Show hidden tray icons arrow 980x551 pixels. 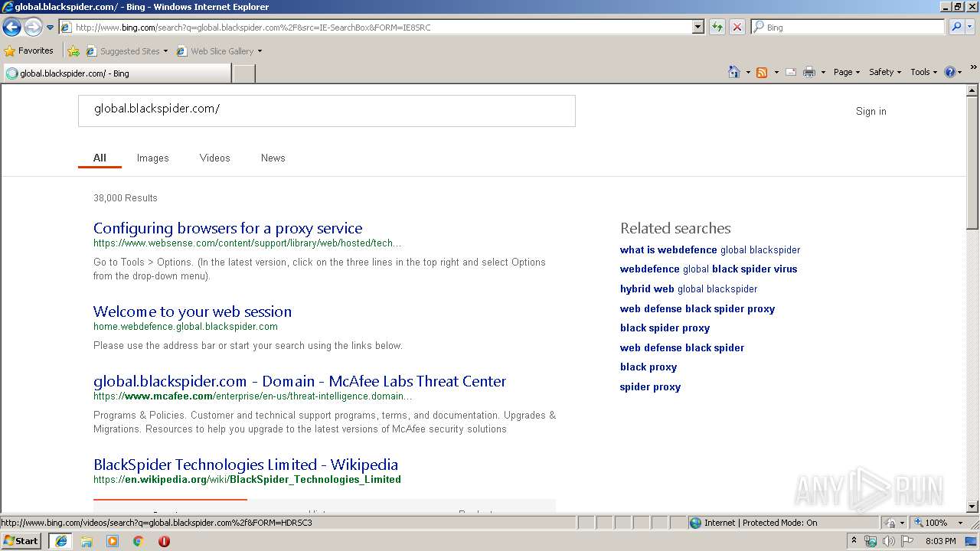(x=854, y=541)
